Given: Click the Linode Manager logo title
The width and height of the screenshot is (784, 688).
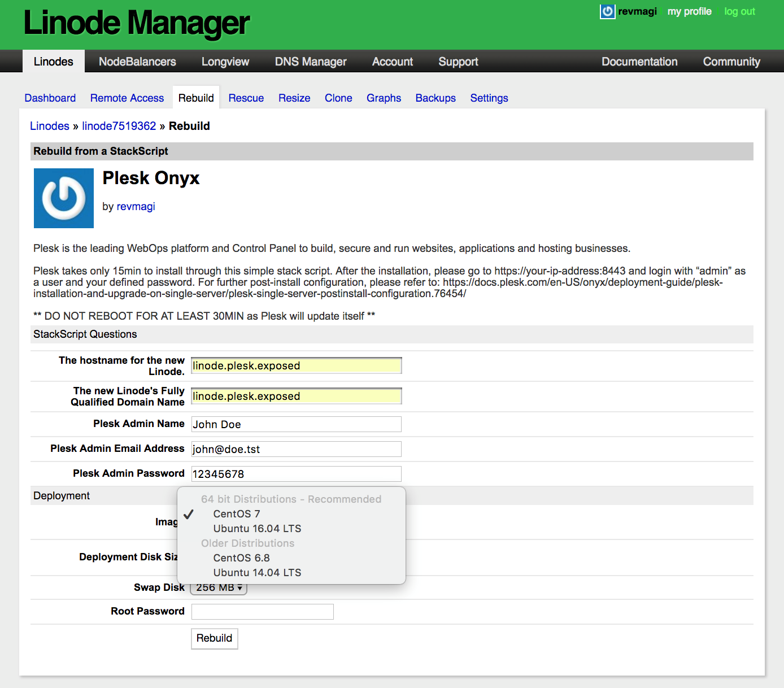Looking at the screenshot, I should coord(137,23).
